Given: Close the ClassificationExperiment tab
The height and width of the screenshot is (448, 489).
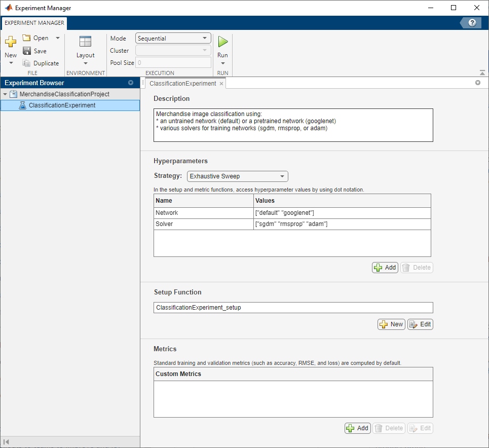Looking at the screenshot, I should [x=221, y=84].
